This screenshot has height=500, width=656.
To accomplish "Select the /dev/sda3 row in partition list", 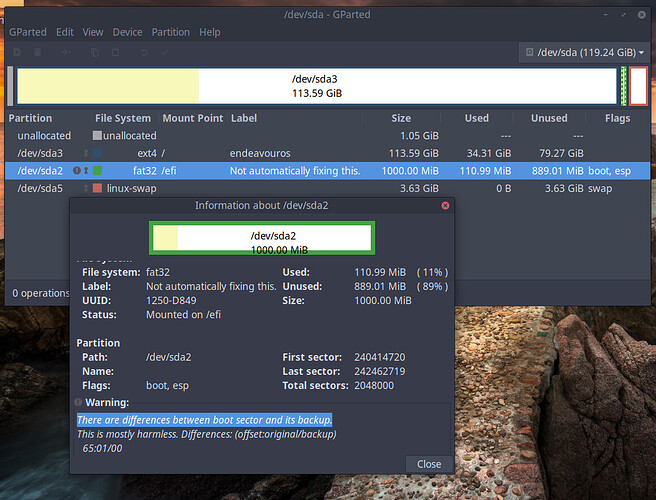I will coord(328,153).
